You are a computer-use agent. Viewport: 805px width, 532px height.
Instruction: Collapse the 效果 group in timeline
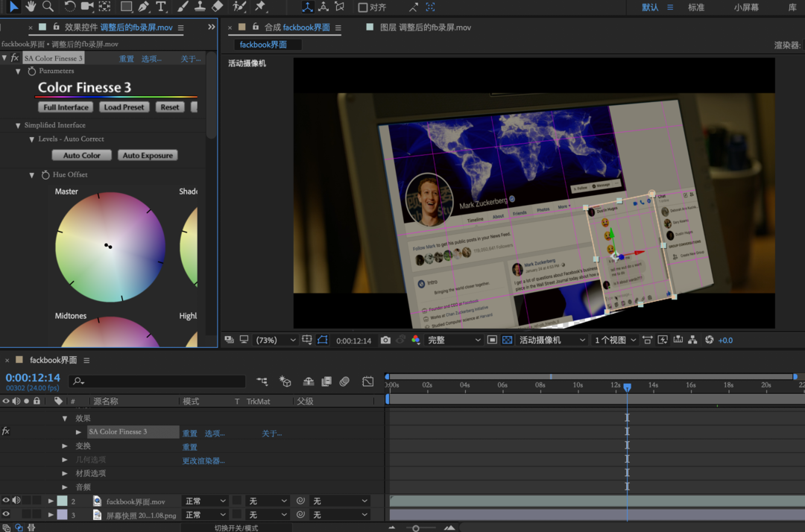point(65,419)
